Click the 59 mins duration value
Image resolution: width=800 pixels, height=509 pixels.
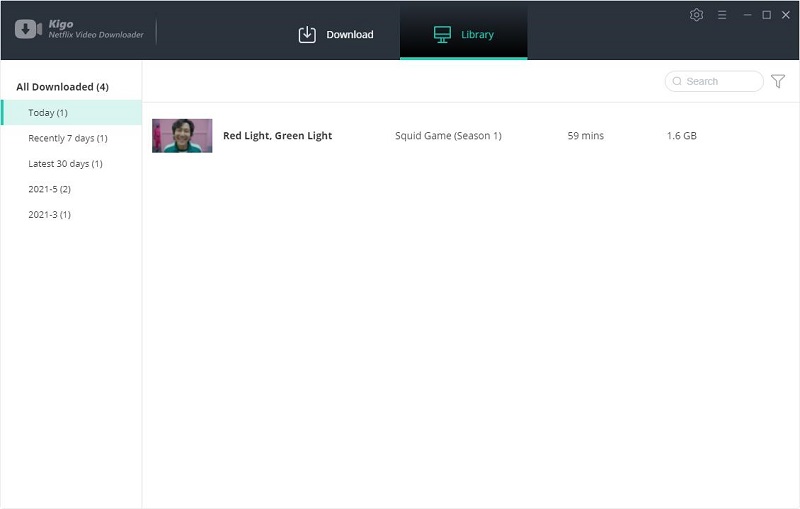[586, 136]
